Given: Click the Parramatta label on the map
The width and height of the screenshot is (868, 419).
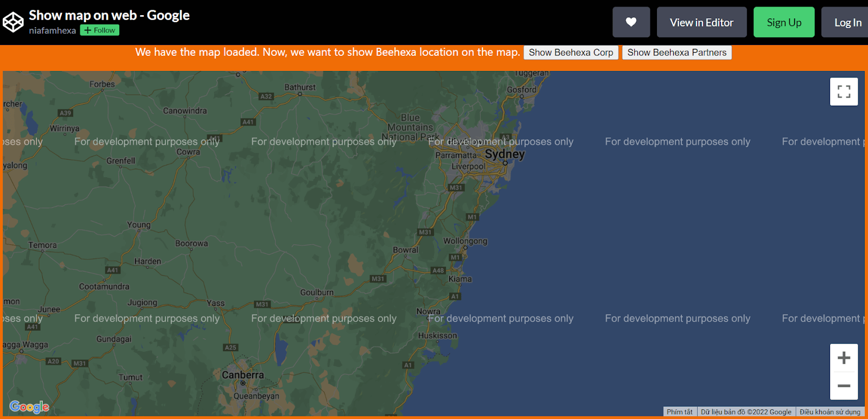Looking at the screenshot, I should 456,156.
